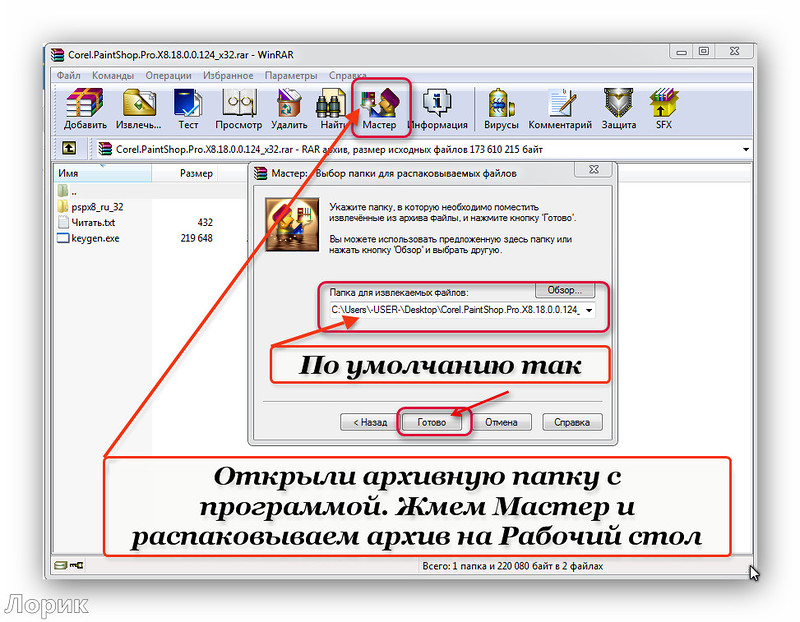The width and height of the screenshot is (800, 622).
Task: Maximize the WinRAR window
Action: (x=704, y=52)
